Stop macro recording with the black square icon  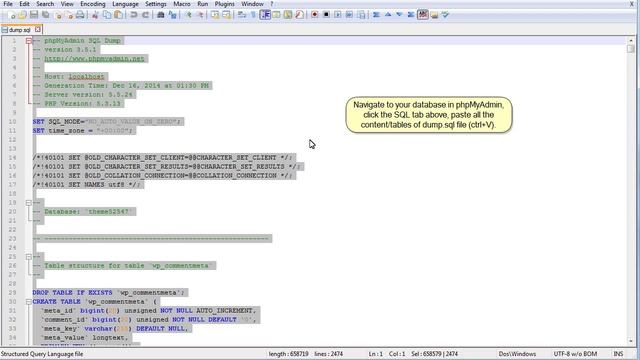[x=326, y=15]
